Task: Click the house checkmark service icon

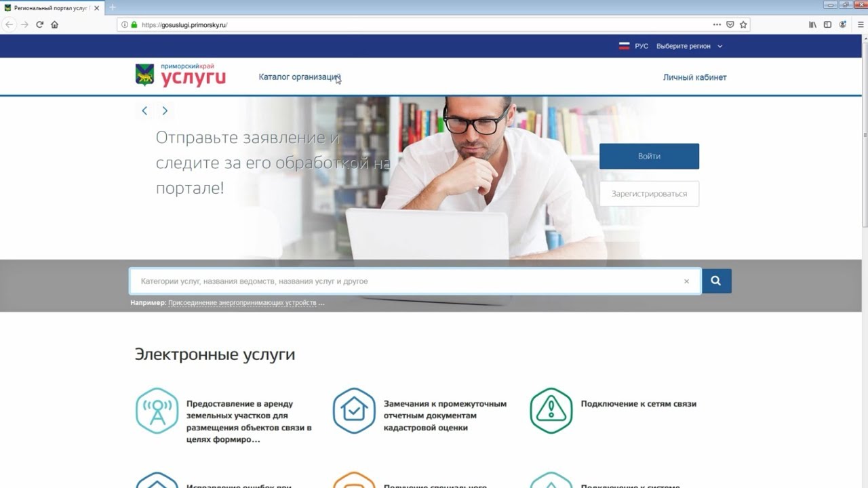Action: 354,411
